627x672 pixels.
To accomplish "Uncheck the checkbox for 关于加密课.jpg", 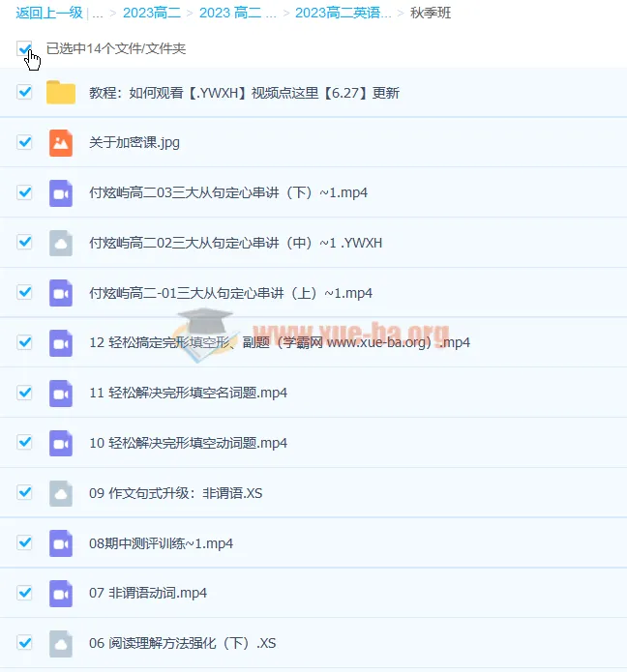I will point(25,142).
